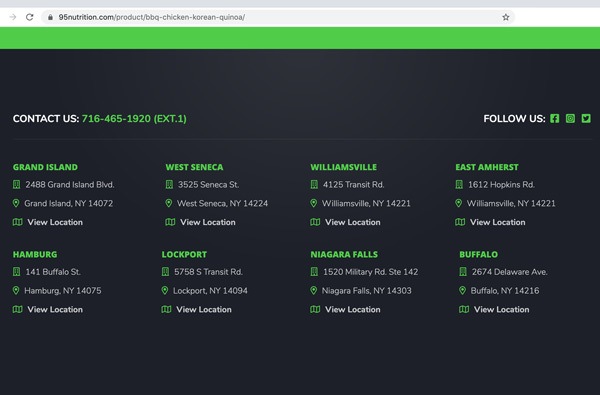Click address text 5758 S Transit Rd.
The height and width of the screenshot is (395, 600).
[x=209, y=272]
